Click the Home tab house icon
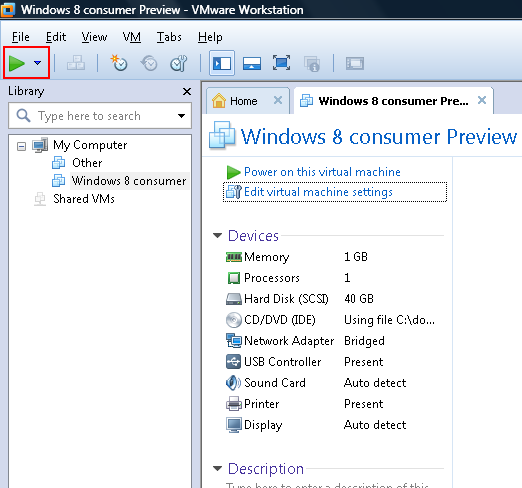 pos(219,100)
